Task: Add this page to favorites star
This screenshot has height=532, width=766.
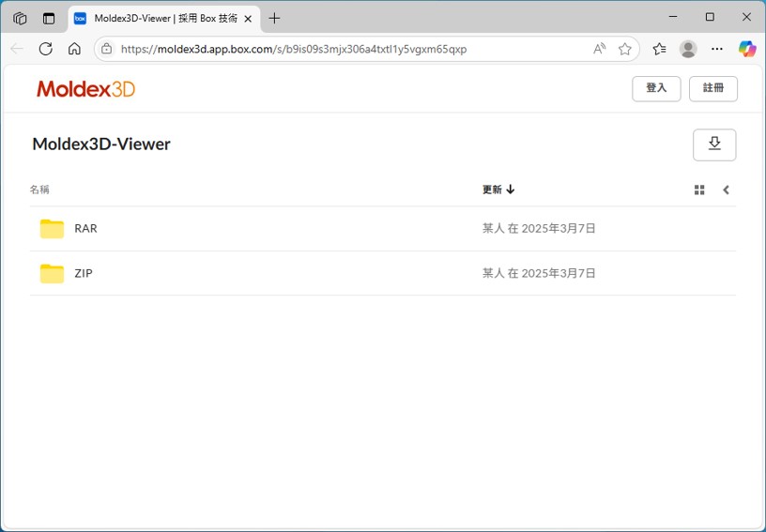Action: [x=625, y=49]
